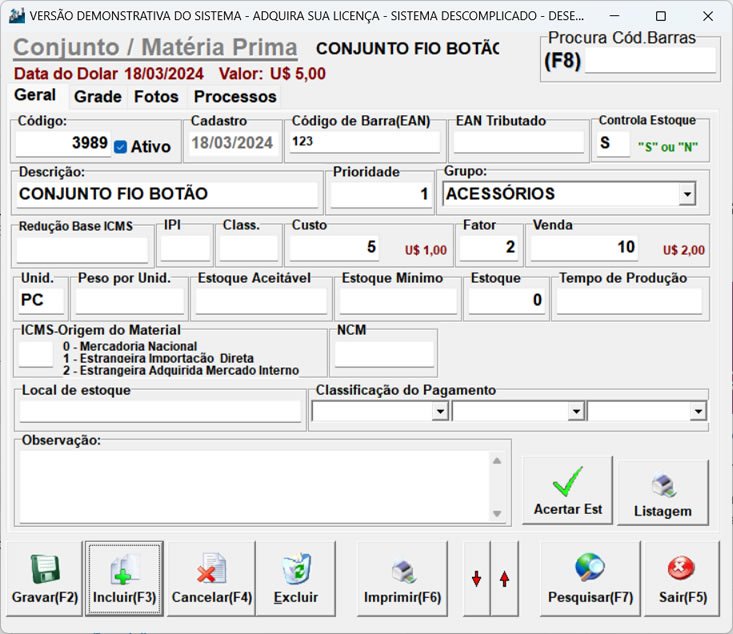733x634 pixels.
Task: Click the Código field showing 3989
Action: (63, 143)
